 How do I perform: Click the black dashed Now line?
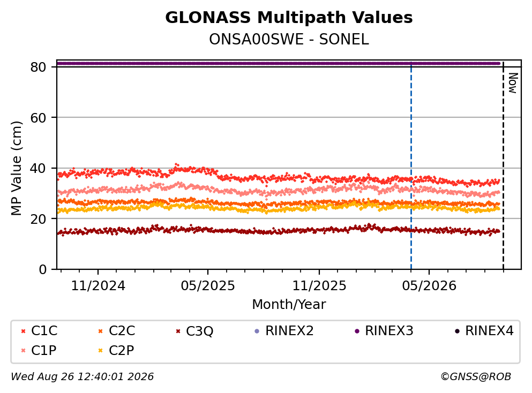503,166
